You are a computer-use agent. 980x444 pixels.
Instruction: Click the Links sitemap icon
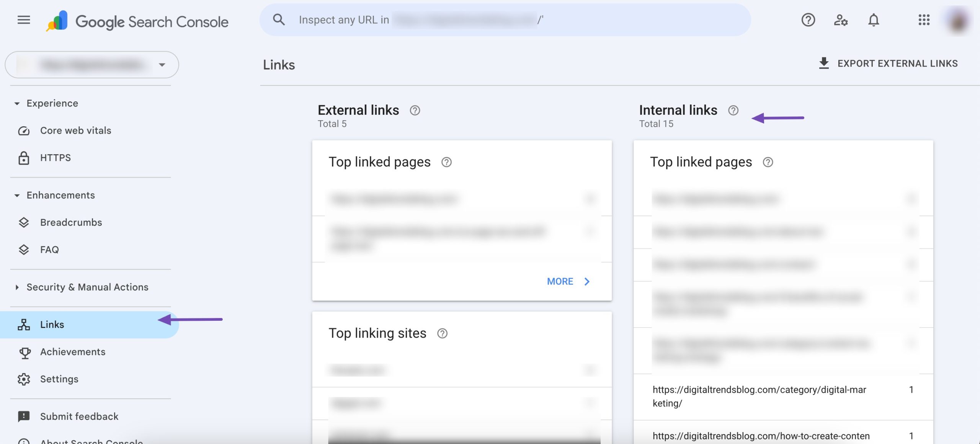[x=24, y=325]
